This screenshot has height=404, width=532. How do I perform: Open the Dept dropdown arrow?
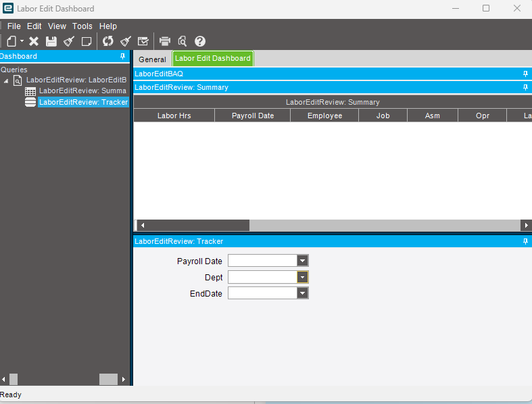[x=302, y=277]
